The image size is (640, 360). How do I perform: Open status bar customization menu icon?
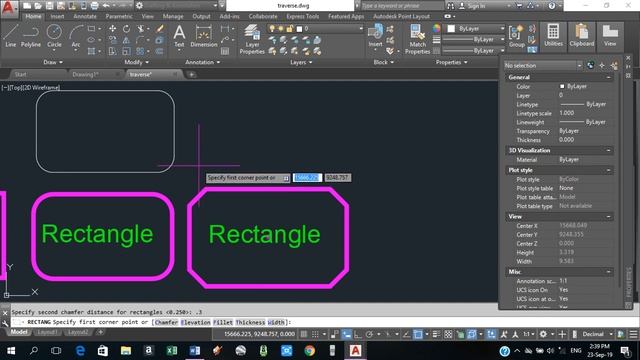click(x=633, y=334)
